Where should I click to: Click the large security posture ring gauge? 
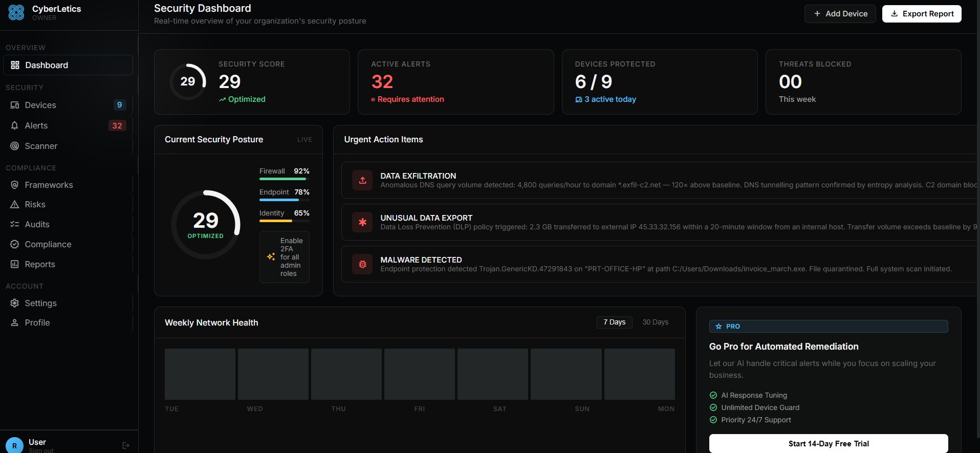point(206,225)
